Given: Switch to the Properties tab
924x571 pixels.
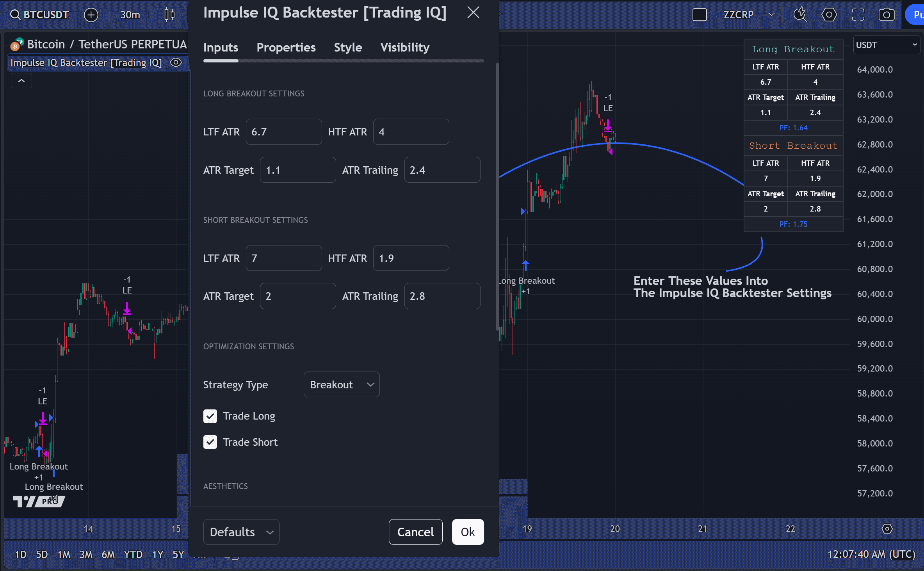Looking at the screenshot, I should [286, 47].
